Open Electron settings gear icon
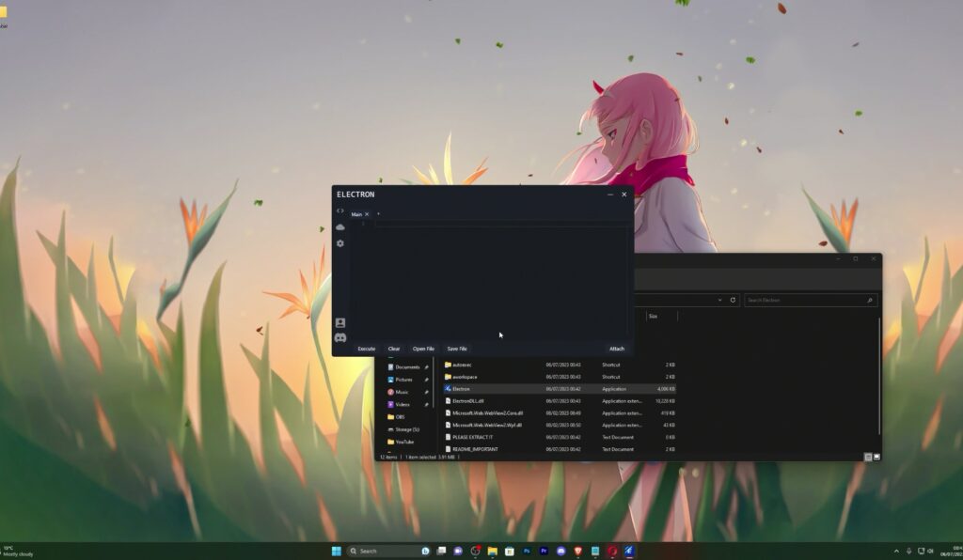The image size is (963, 560). click(340, 243)
